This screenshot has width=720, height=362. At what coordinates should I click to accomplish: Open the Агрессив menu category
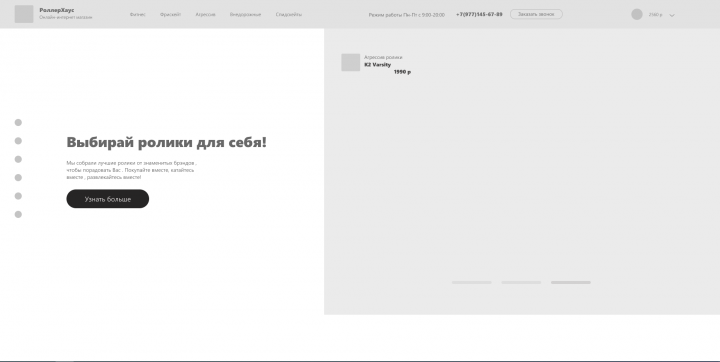205,15
